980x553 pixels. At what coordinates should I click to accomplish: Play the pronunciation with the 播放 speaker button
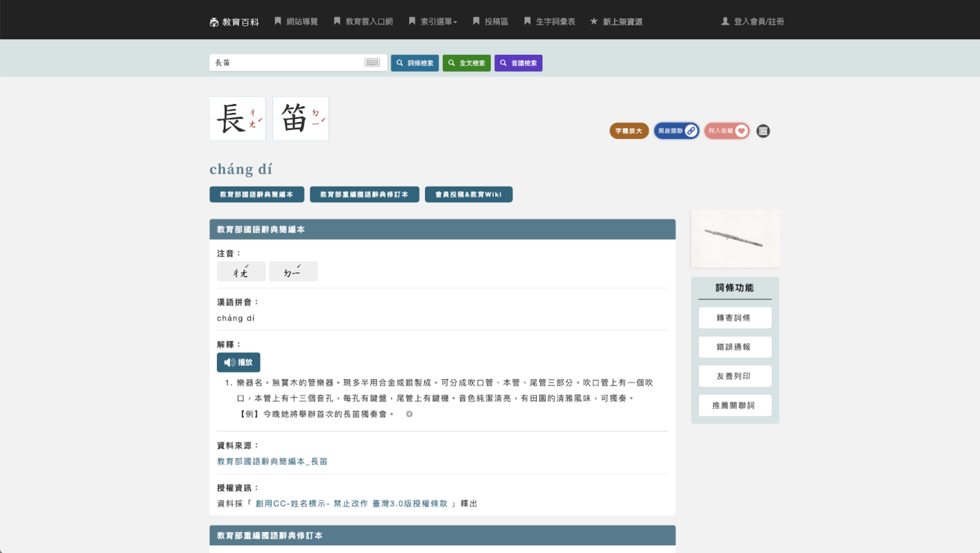(x=238, y=362)
